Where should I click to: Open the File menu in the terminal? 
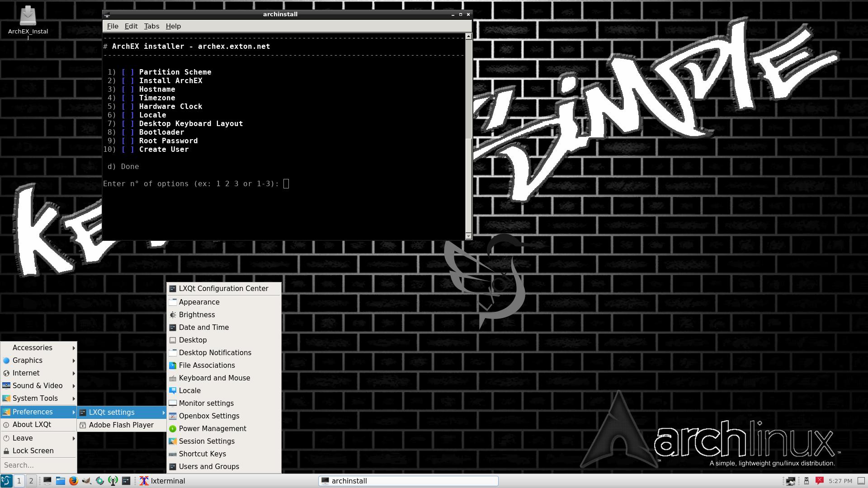coord(113,26)
